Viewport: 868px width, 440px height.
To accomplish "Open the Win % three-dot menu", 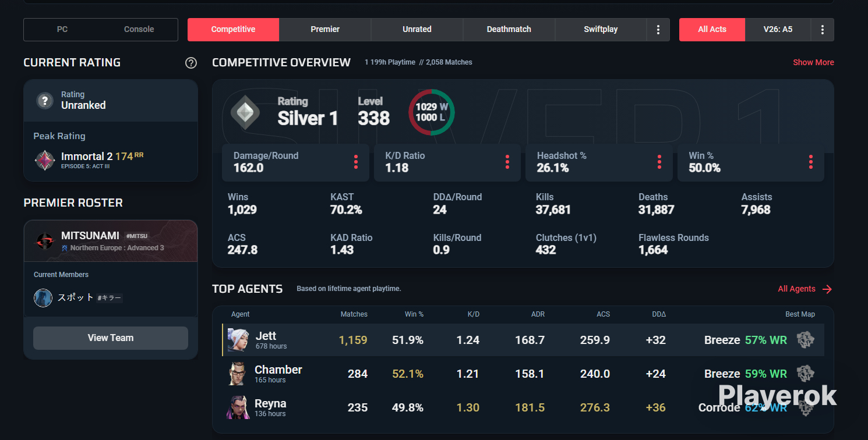I will [x=810, y=162].
